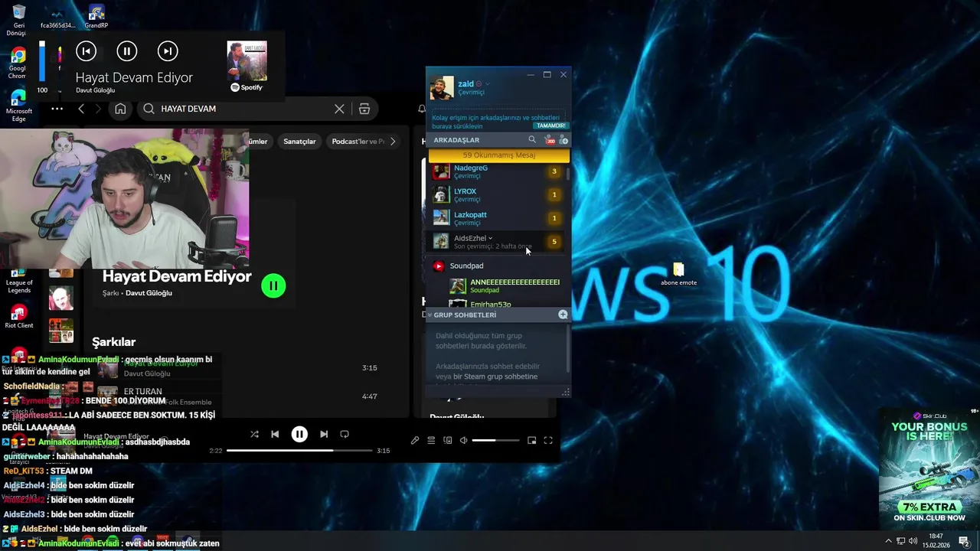Screen dimensions: 980x551
Task: Open the abone emote desktop folder
Action: coord(678,274)
